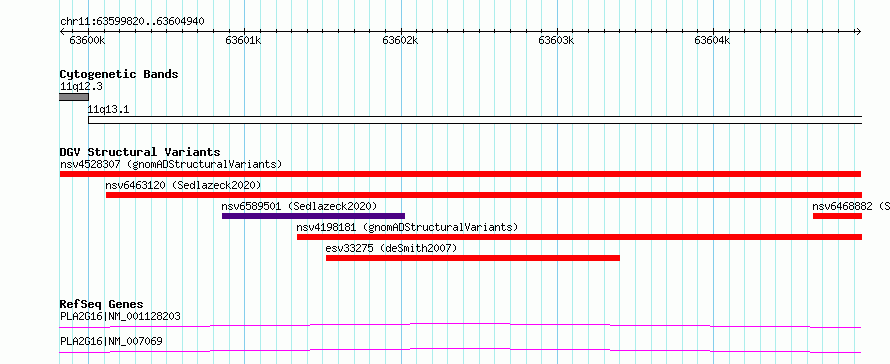The width and height of the screenshot is (890, 364).
Task: Open the nsv6463120 (Sedlazeck2020) label
Action: click(x=183, y=186)
